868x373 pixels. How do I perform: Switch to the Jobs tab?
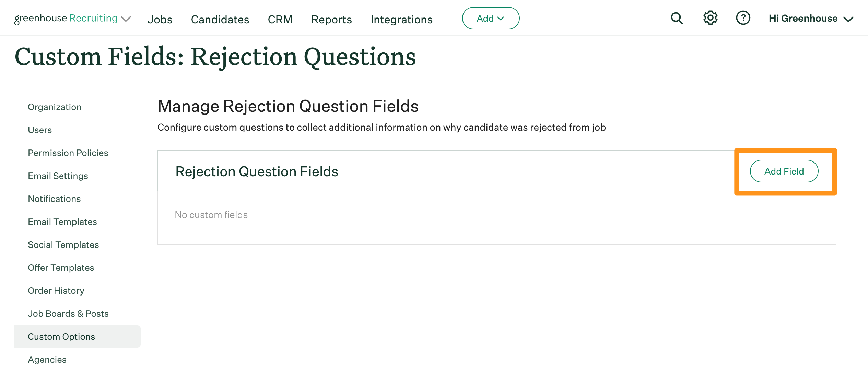pos(160,20)
